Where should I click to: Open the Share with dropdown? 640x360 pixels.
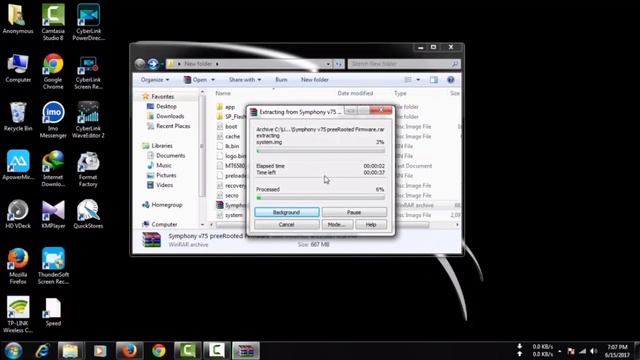pyautogui.click(x=245, y=80)
